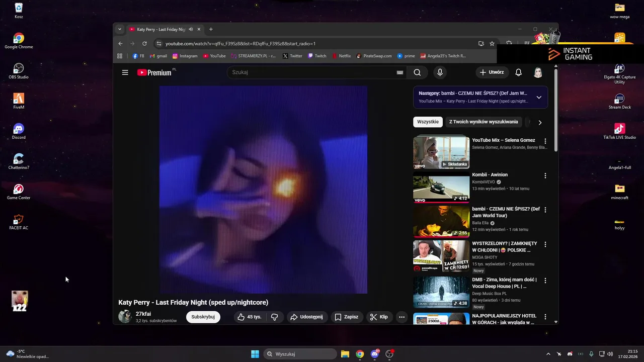Go back in Chrome
644x362 pixels.
(x=120, y=44)
